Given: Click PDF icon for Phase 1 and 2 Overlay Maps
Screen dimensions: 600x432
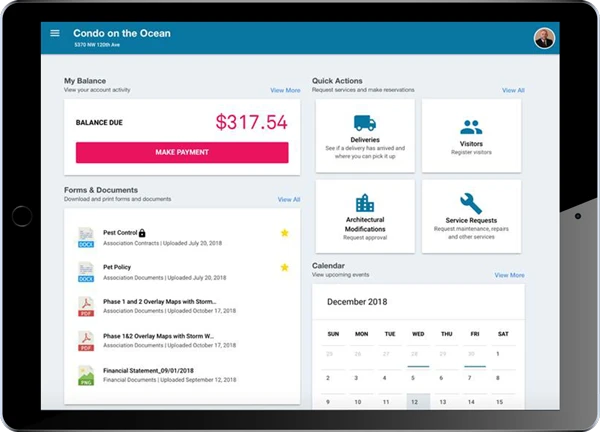Looking at the screenshot, I should [x=86, y=306].
